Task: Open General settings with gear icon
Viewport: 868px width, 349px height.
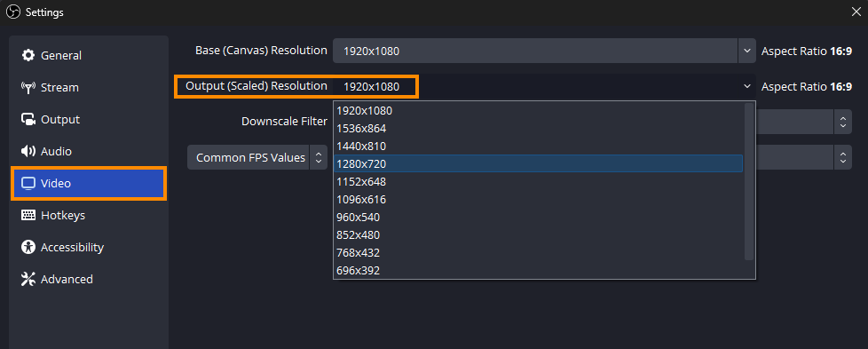Action: pos(28,55)
